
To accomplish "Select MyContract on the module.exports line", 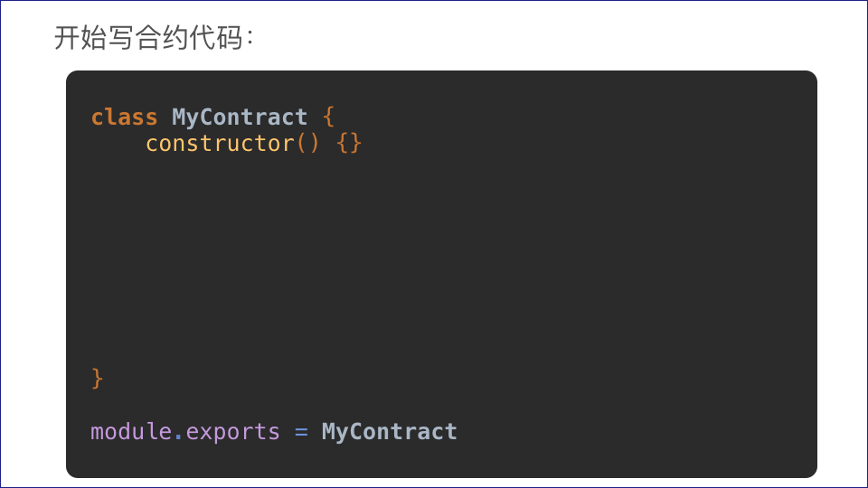I will click(x=390, y=432).
